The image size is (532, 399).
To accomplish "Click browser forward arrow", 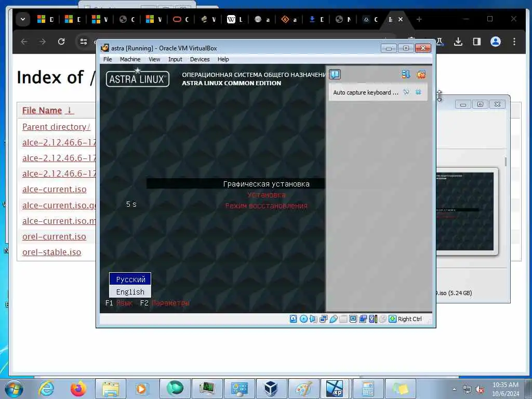I will tap(43, 42).
